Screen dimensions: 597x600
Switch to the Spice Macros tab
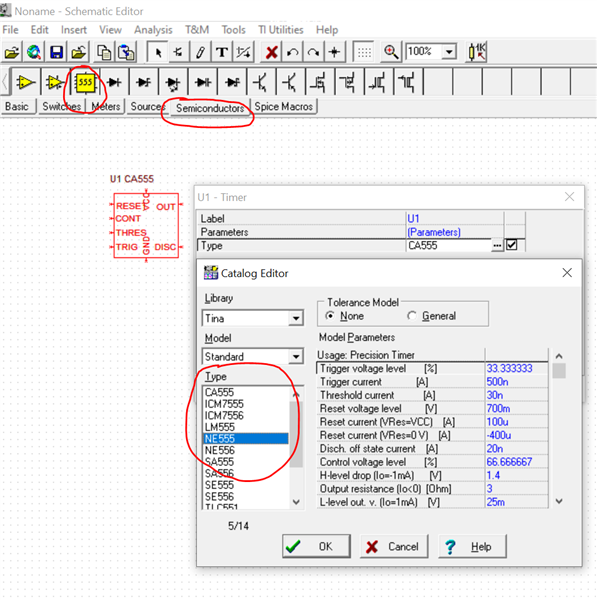[284, 107]
